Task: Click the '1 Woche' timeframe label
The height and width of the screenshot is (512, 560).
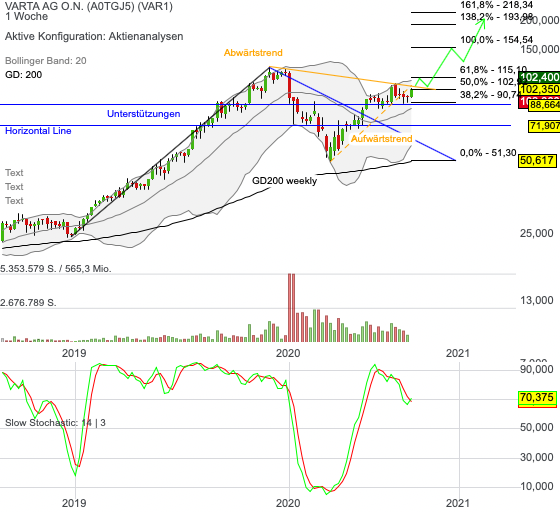Action: tap(26, 16)
